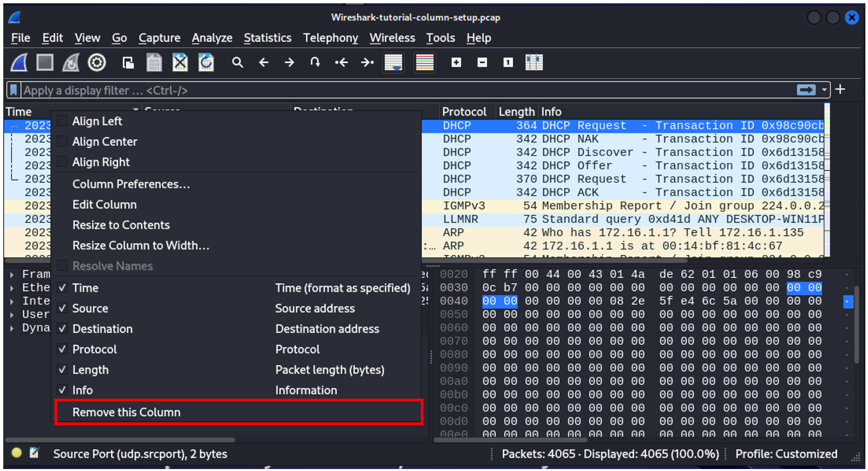868x471 pixels.
Task: Click the packet details horizontal scrollbar
Action: [120, 439]
